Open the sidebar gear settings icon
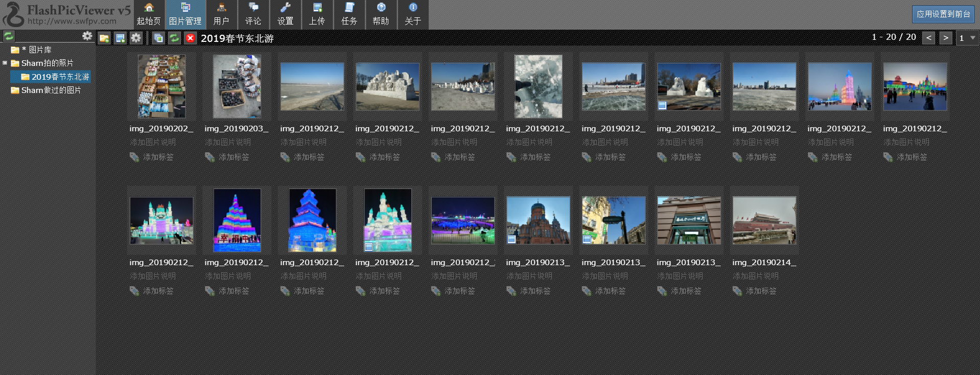 (87, 36)
